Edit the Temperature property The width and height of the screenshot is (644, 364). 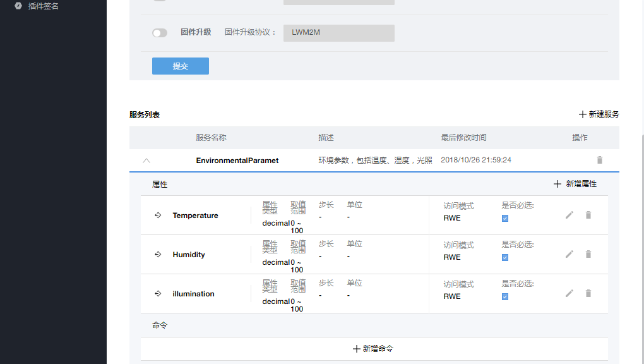pyautogui.click(x=569, y=215)
